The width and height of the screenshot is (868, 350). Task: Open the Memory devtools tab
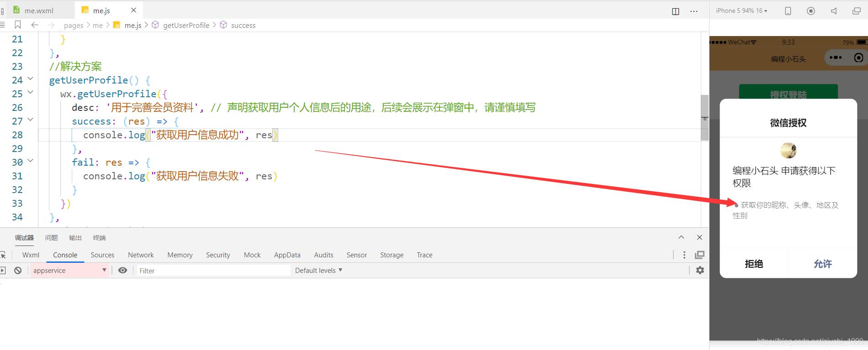pyautogui.click(x=180, y=255)
